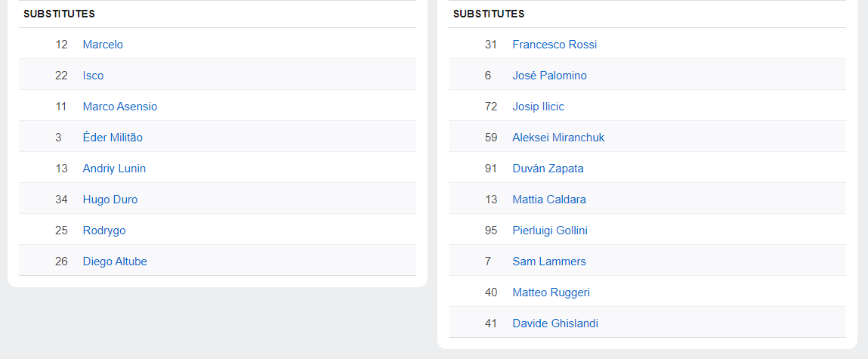Click jersey number 91 beside Duván Zapata

(491, 169)
